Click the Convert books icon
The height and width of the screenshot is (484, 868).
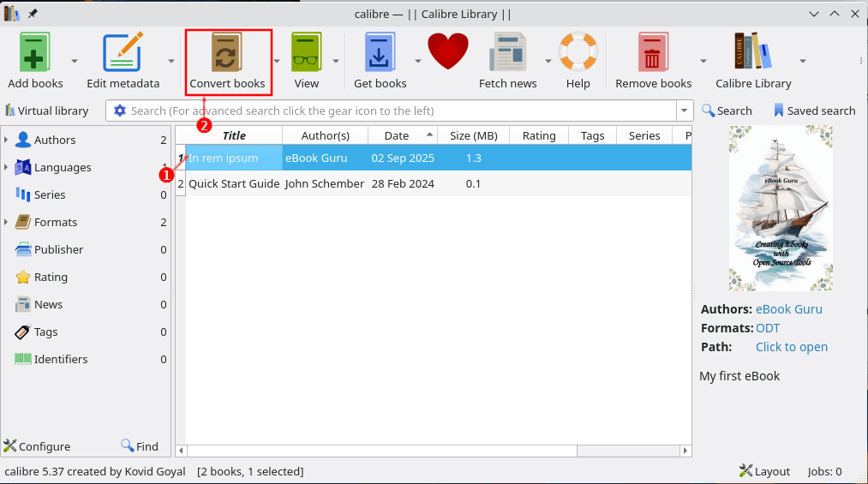227,53
